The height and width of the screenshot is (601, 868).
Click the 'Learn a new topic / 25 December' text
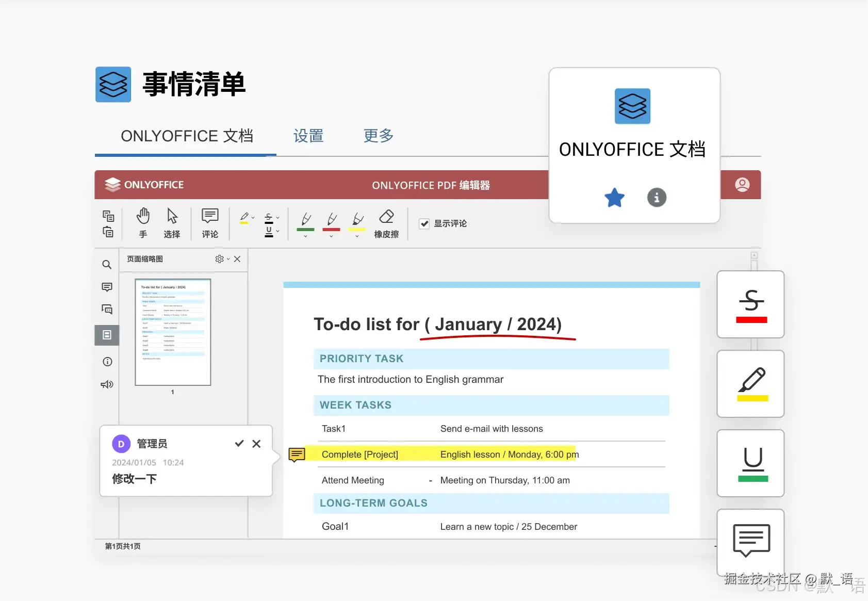tap(509, 527)
